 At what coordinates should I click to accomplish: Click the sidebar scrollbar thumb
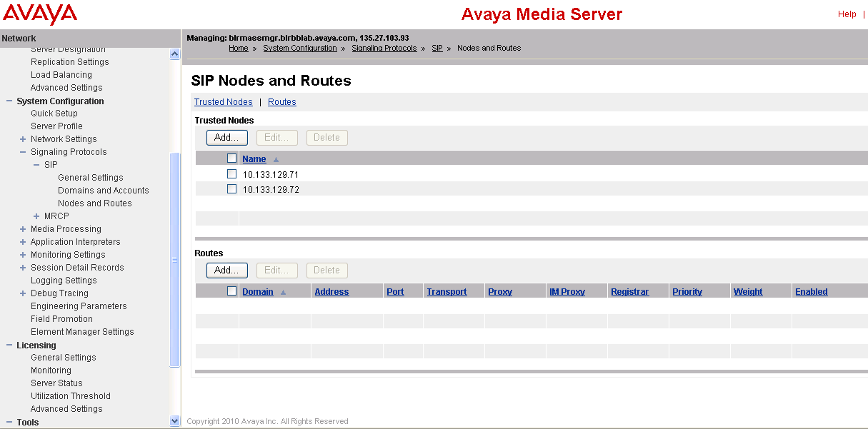tap(175, 261)
